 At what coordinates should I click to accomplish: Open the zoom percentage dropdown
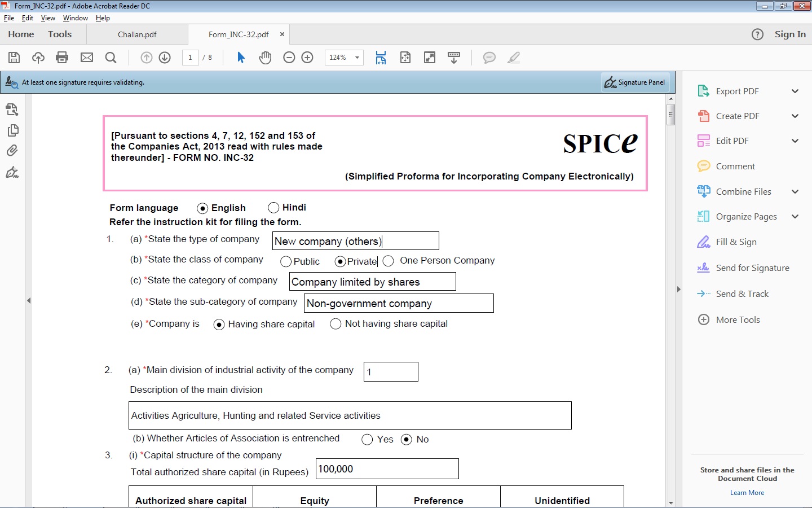point(356,57)
